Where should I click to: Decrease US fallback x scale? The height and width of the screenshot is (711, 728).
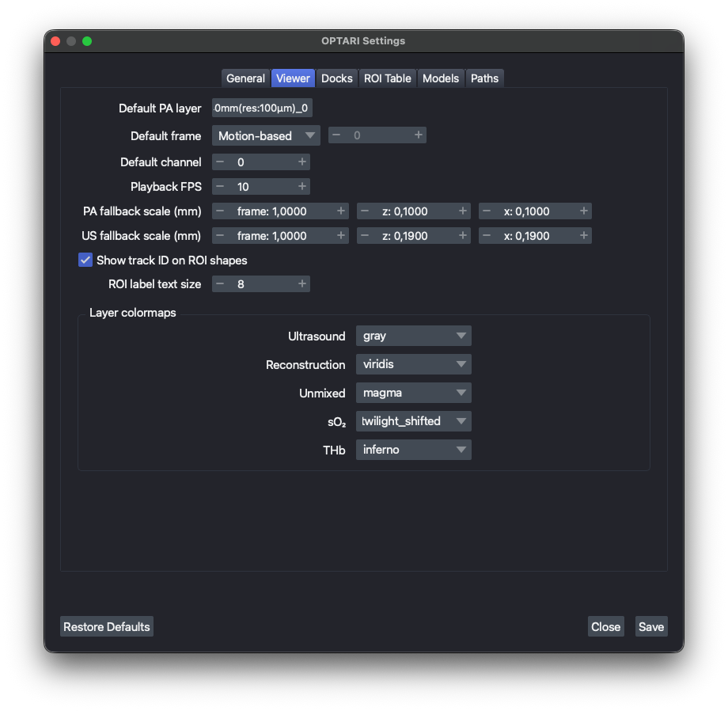click(487, 236)
